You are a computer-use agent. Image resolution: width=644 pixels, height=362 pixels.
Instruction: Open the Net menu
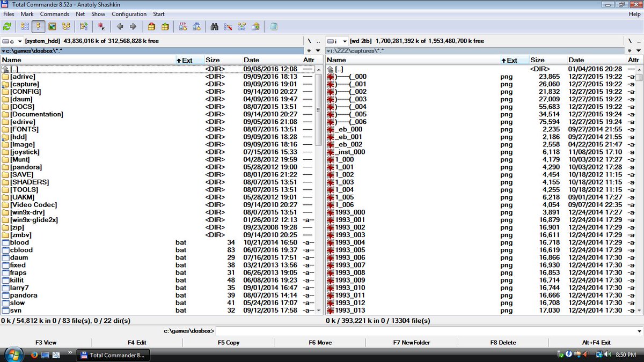tap(80, 14)
